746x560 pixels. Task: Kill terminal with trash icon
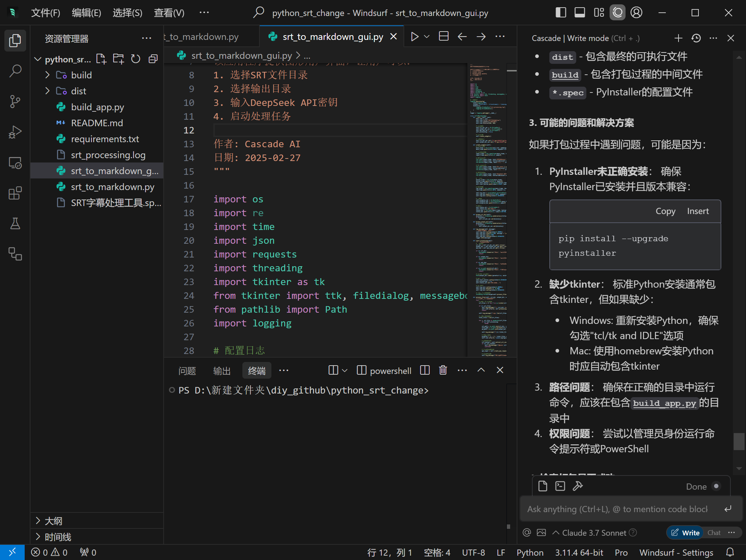[443, 370]
